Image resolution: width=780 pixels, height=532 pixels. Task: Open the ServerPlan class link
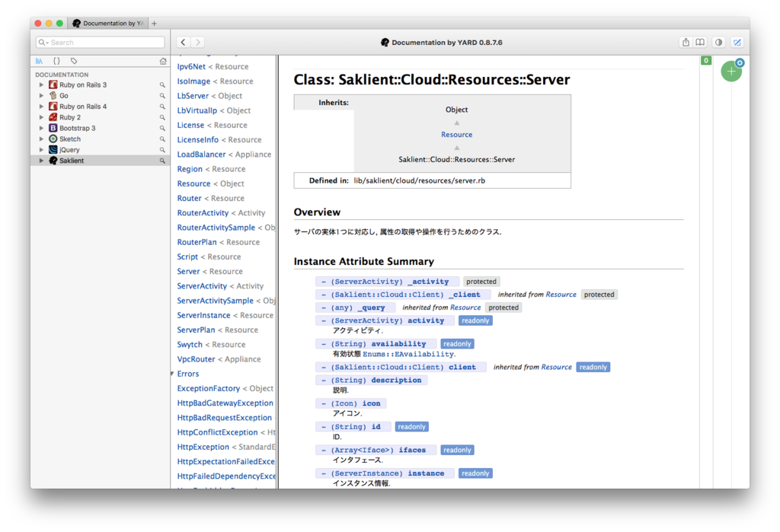196,330
